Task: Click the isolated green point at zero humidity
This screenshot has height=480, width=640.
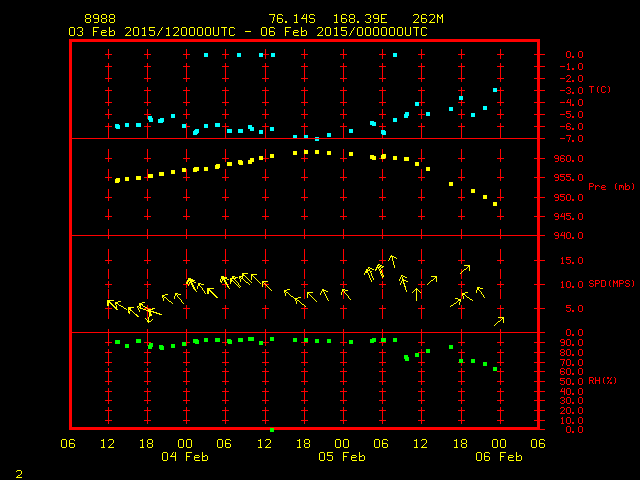Action: pyautogui.click(x=272, y=429)
